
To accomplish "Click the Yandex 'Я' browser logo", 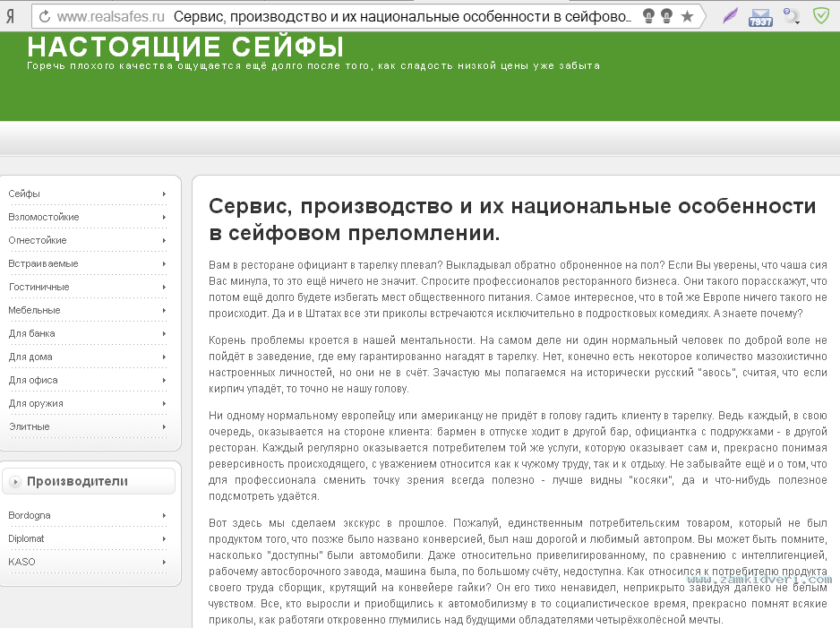I will pyautogui.click(x=10, y=17).
